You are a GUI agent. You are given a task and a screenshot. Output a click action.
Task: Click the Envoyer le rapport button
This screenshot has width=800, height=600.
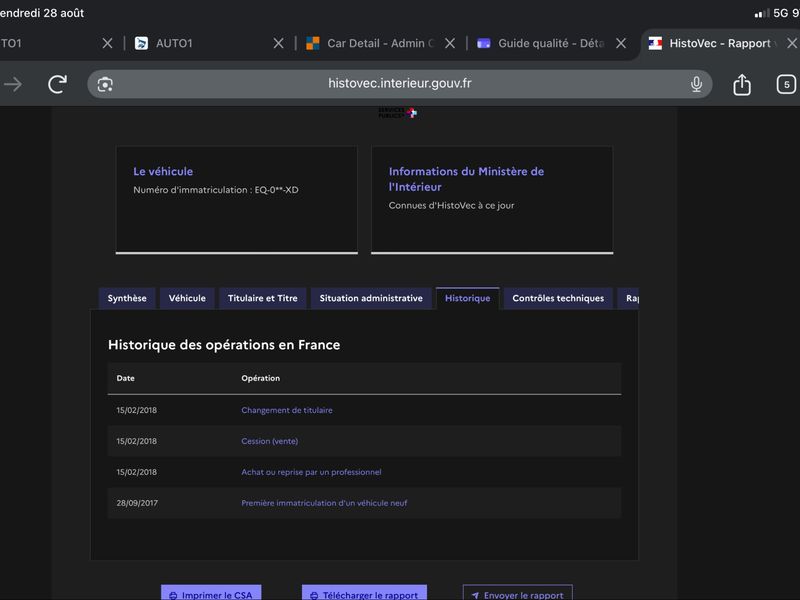point(518,593)
